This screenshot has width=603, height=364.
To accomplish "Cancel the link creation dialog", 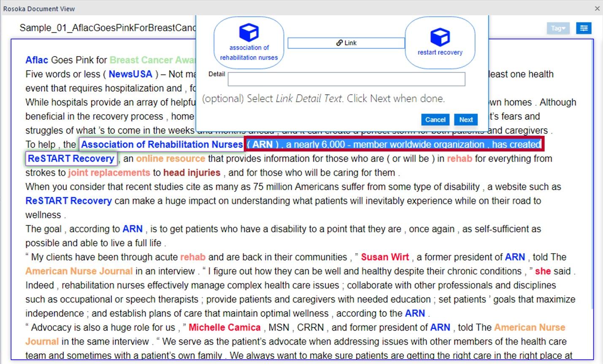I will [x=435, y=120].
